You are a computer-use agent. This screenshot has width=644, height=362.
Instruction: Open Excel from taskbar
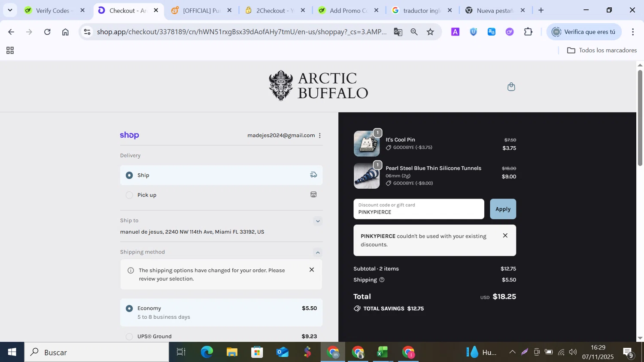pos(382,352)
